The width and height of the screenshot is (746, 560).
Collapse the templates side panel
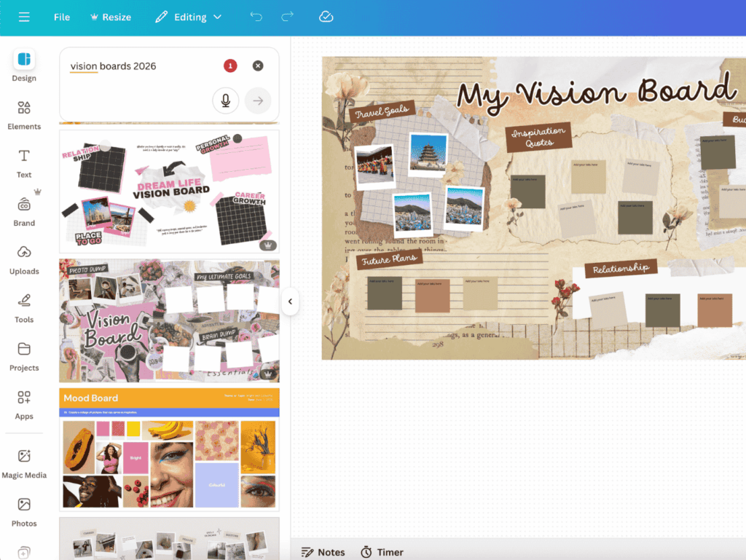(x=291, y=301)
